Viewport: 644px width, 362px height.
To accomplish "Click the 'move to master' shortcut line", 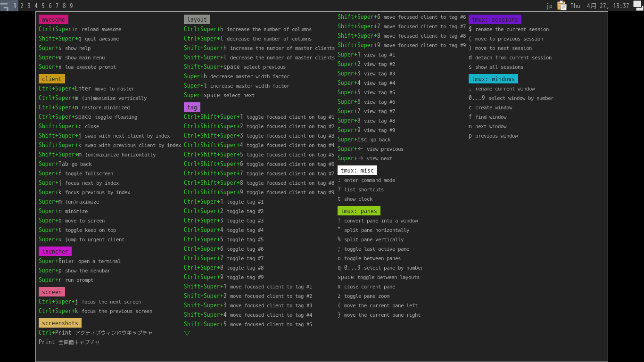I will coord(87,89).
